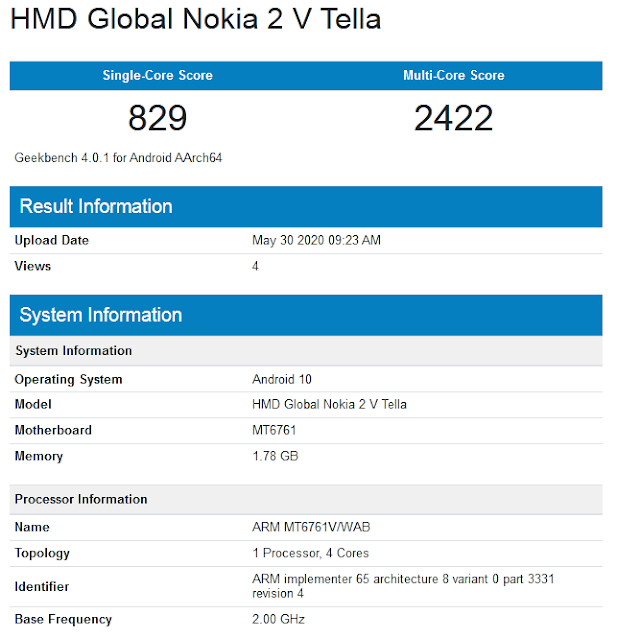Click the Processor Information subheader
617x638 pixels.
click(306, 499)
